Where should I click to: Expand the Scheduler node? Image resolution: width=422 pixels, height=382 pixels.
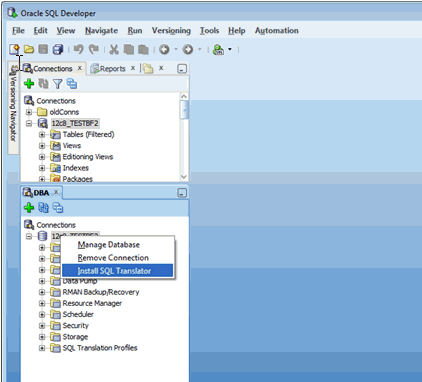point(42,315)
